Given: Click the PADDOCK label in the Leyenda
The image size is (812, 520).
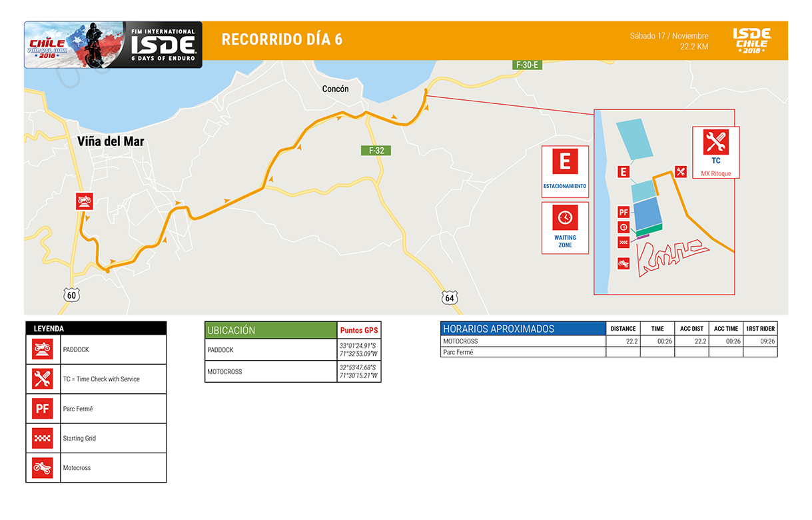Looking at the screenshot, I should 76,349.
